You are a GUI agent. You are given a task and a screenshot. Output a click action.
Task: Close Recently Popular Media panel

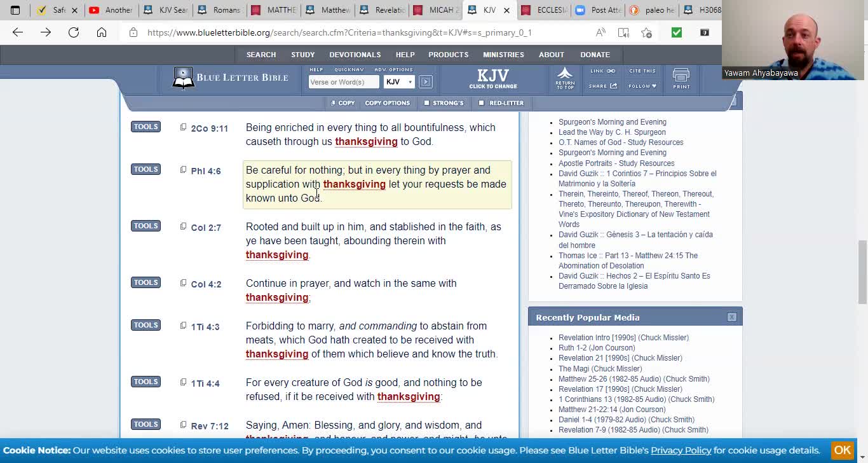731,317
